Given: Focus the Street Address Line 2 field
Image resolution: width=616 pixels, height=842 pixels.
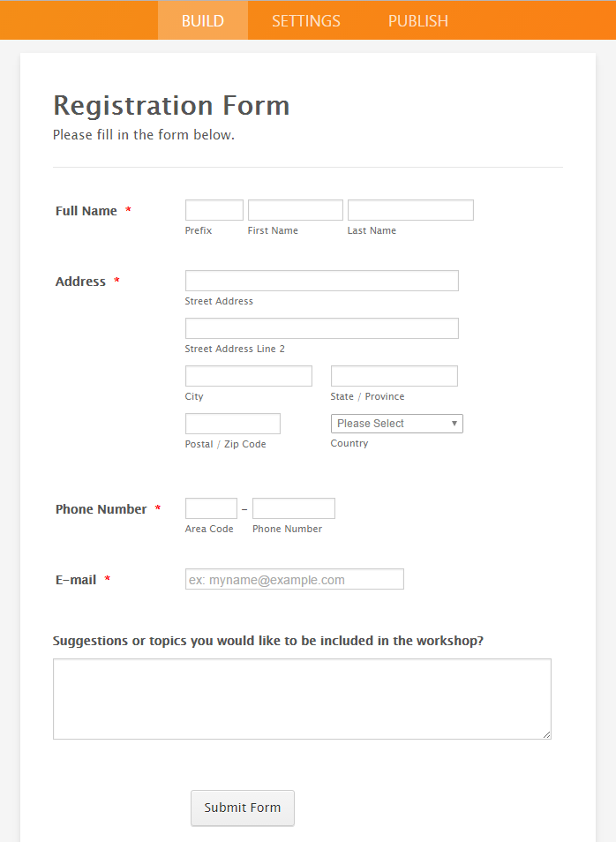Looking at the screenshot, I should pos(321,328).
